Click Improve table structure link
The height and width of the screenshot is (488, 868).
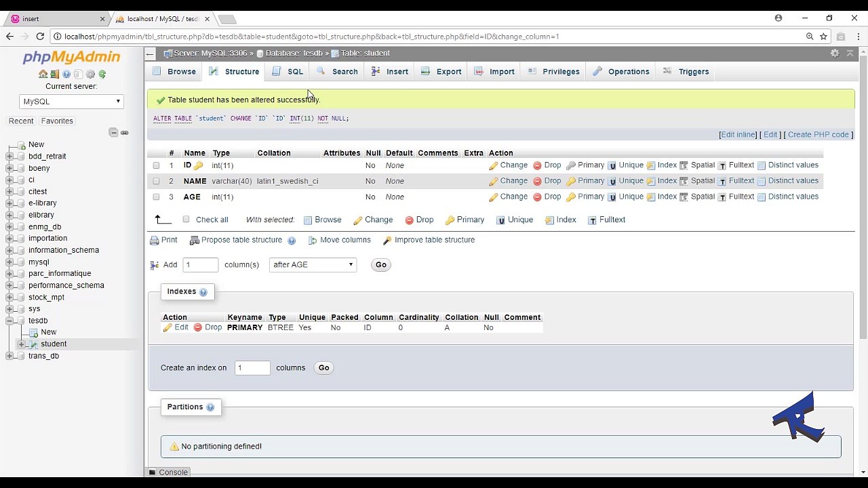click(429, 240)
